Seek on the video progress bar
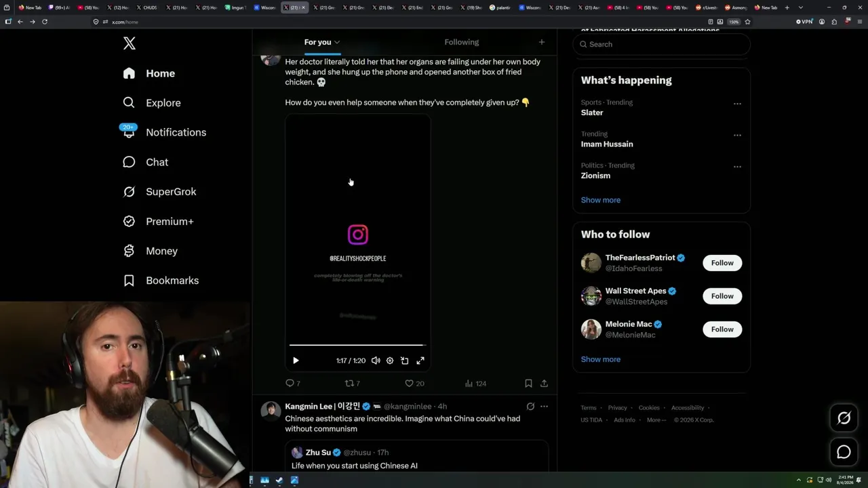The image size is (868, 488). tap(357, 346)
